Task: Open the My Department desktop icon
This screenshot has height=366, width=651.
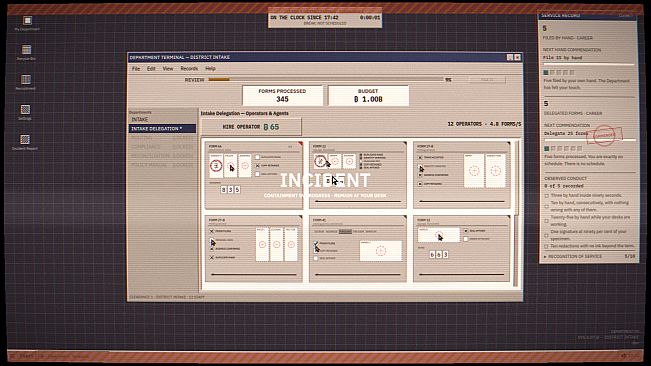Action: coord(27,23)
